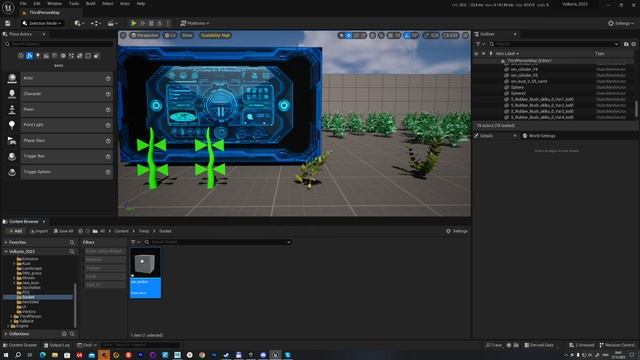Click Save All in the Content Browser

(x=64, y=231)
